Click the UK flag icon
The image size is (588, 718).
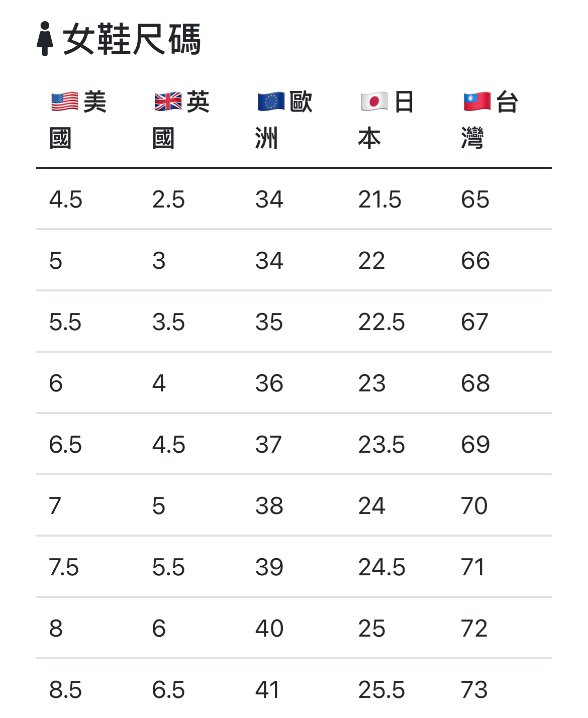click(168, 102)
